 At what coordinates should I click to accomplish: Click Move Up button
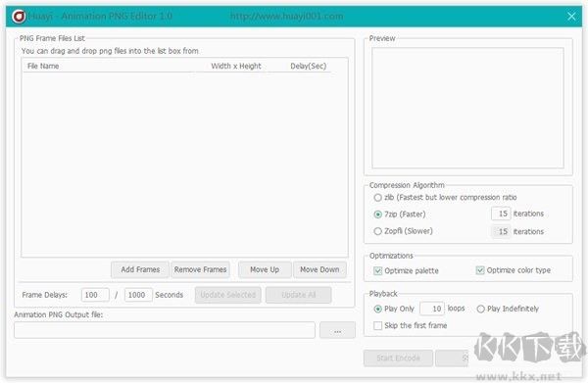pyautogui.click(x=265, y=269)
